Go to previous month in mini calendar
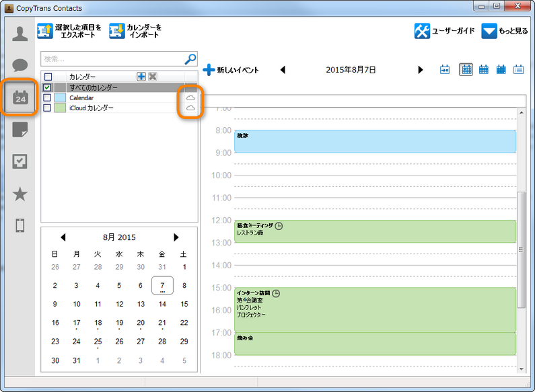535x392 pixels. pyautogui.click(x=63, y=237)
